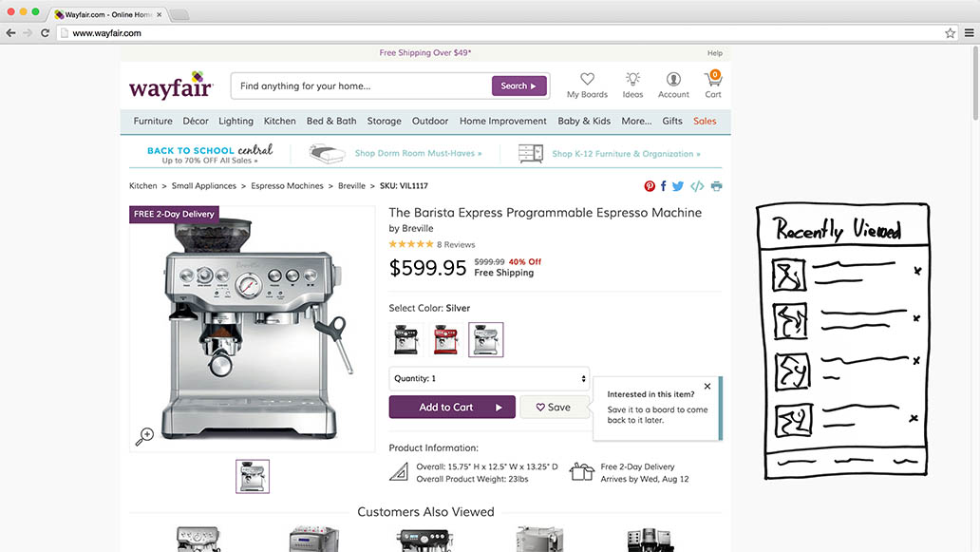Open the shopping Cart icon
The width and height of the screenshot is (980, 552).
tap(713, 80)
